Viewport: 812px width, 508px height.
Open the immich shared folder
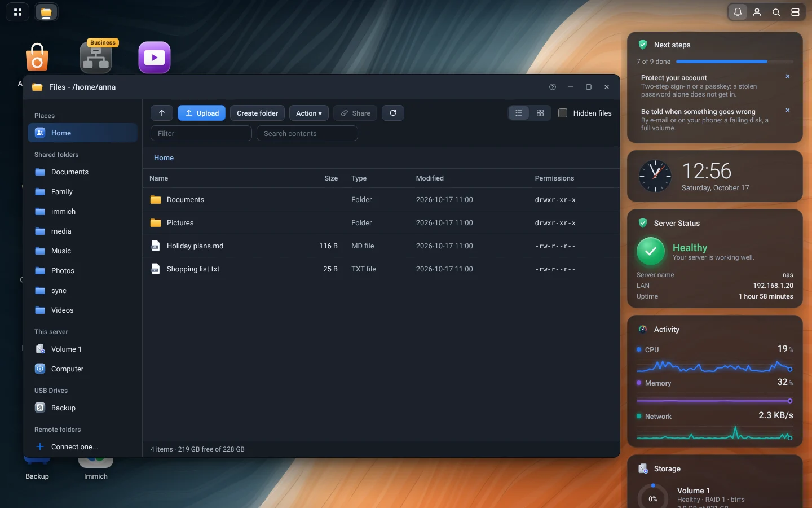[x=82, y=211]
